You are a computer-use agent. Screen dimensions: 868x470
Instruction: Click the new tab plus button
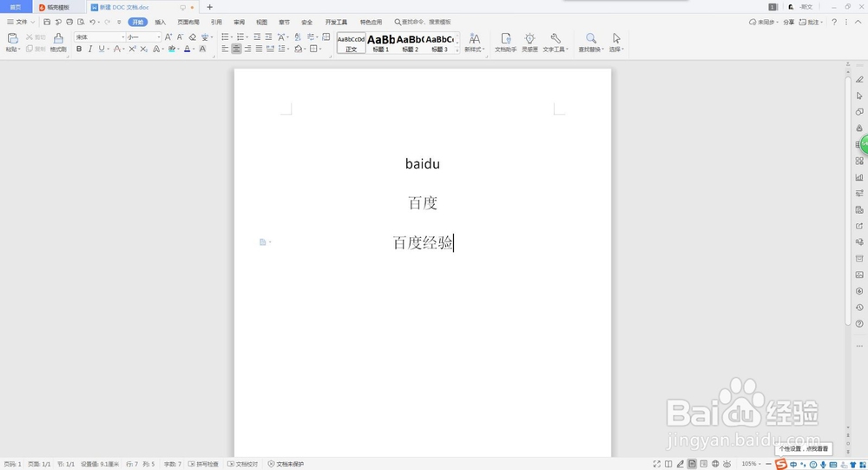[x=210, y=7]
